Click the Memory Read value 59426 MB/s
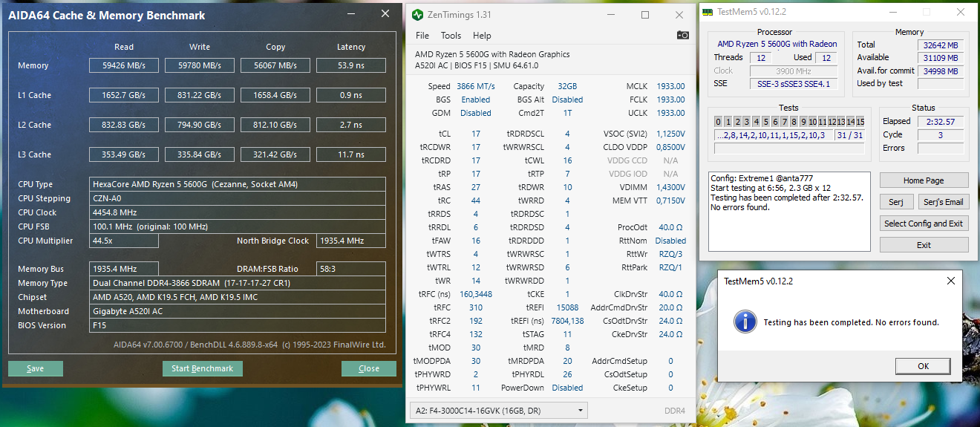The width and height of the screenshot is (980, 427). coord(123,65)
